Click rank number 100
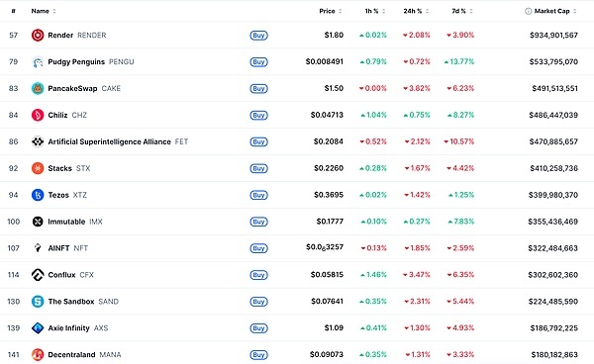 (13, 222)
